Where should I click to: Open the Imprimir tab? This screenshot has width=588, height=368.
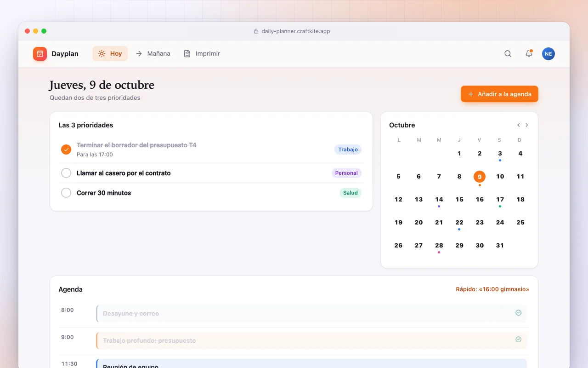(x=202, y=54)
